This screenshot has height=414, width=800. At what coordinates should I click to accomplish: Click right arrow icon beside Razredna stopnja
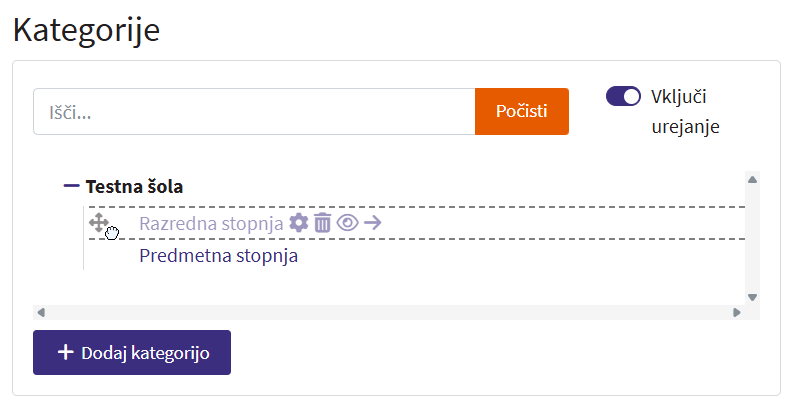[x=372, y=223]
